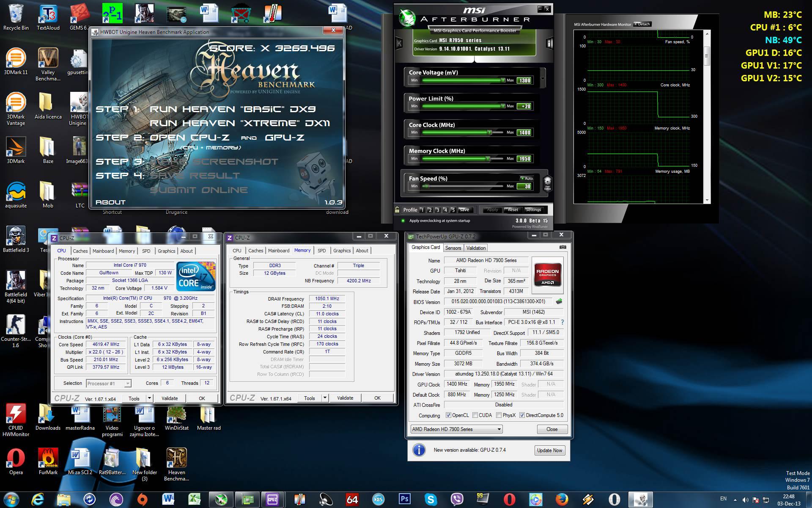Open the Recycle Bin
This screenshot has width=812, height=508.
[x=16, y=17]
